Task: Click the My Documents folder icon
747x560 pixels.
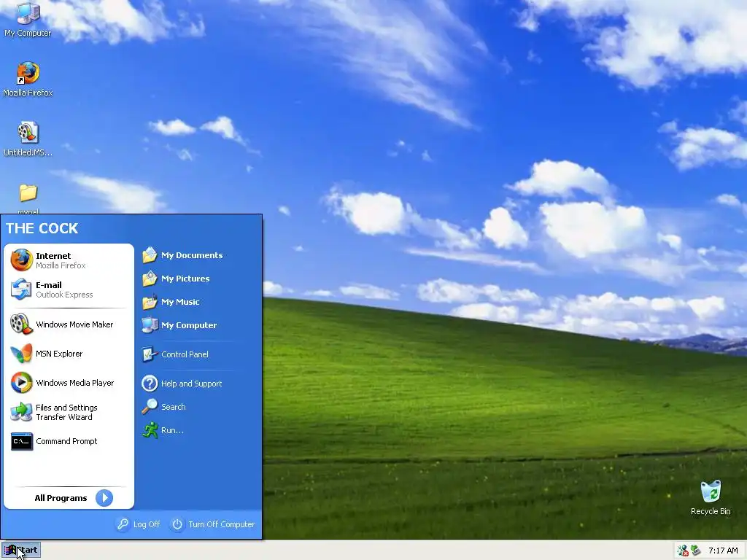Action: 150,254
